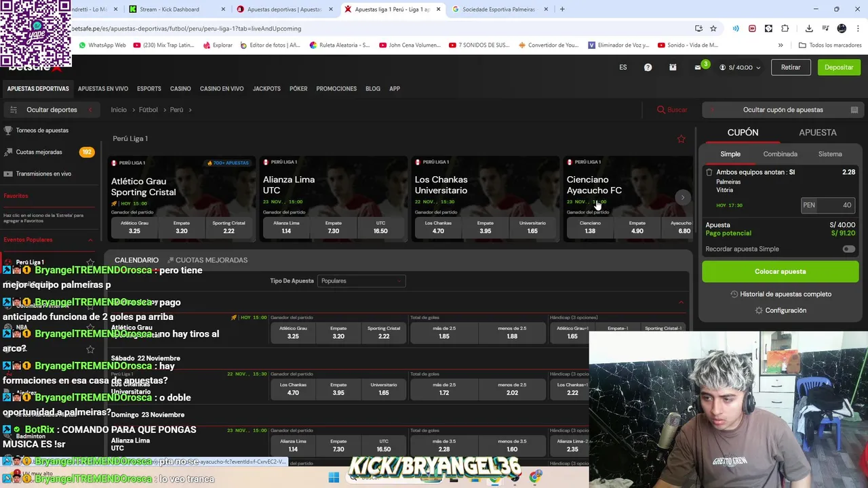Click the magnifier Buscar search icon
868x488 pixels.
[x=661, y=110]
